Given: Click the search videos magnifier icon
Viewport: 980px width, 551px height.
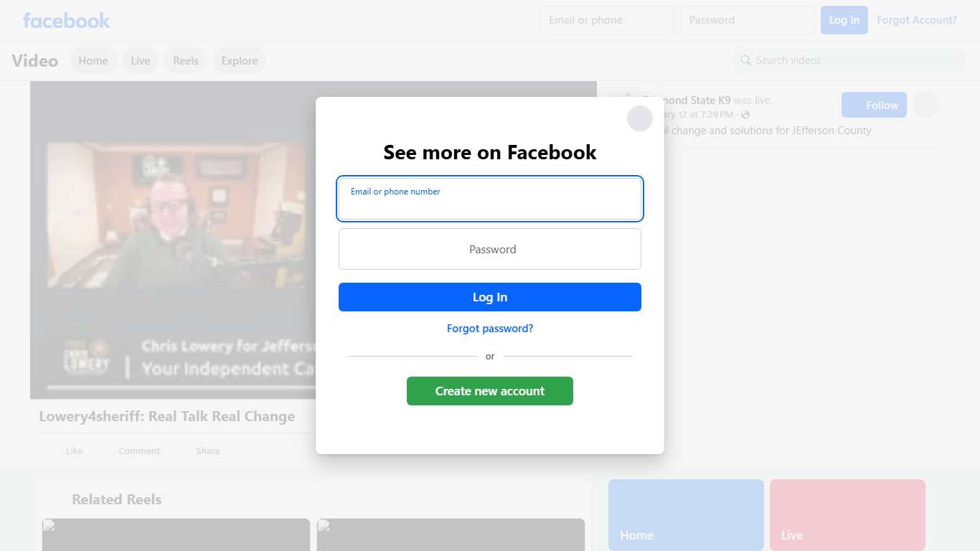Looking at the screenshot, I should (x=746, y=60).
